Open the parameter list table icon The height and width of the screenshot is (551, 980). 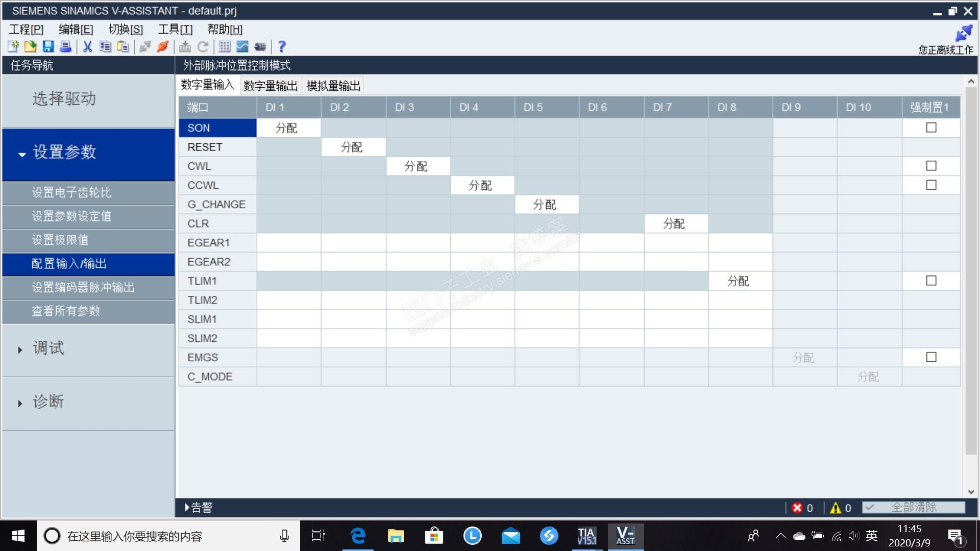click(225, 47)
